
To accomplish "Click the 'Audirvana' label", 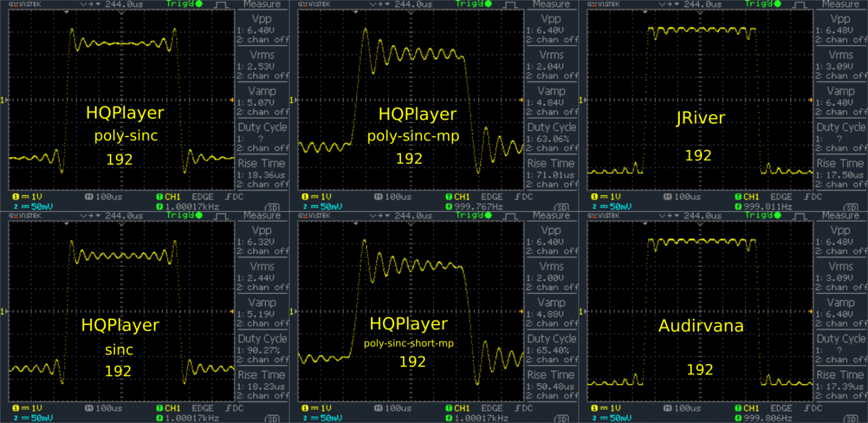I will [x=701, y=326].
